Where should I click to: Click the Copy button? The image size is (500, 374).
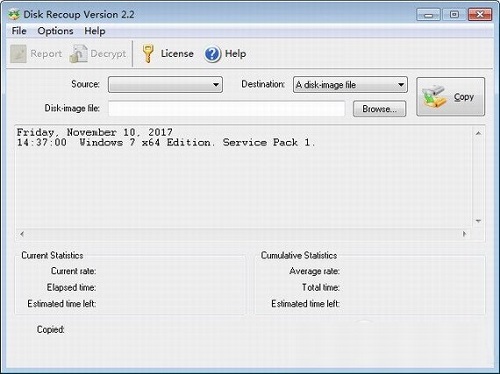[450, 97]
